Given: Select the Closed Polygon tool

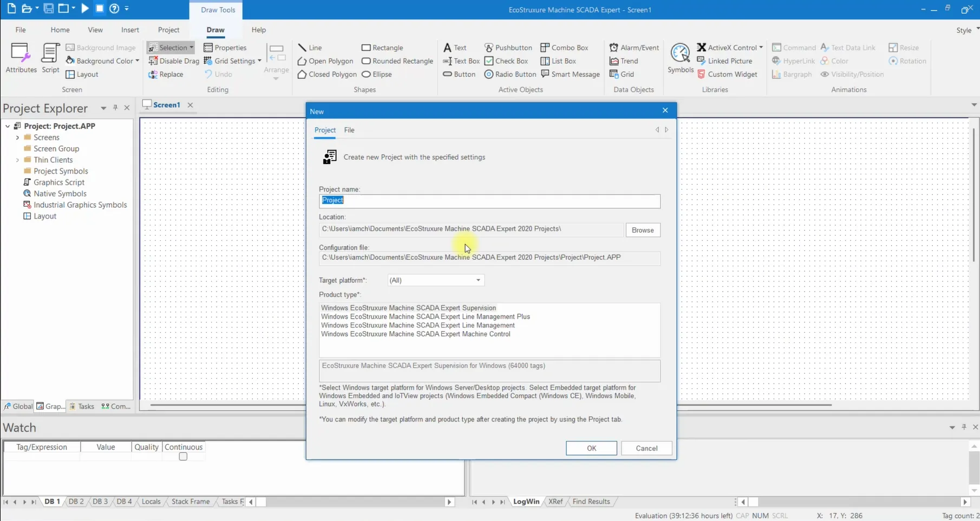Looking at the screenshot, I should click(327, 74).
